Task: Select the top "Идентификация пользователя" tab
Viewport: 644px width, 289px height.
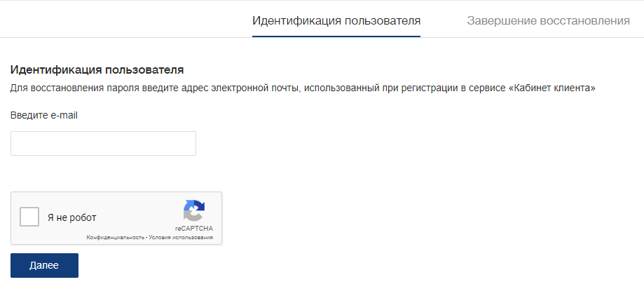Action: tap(336, 21)
